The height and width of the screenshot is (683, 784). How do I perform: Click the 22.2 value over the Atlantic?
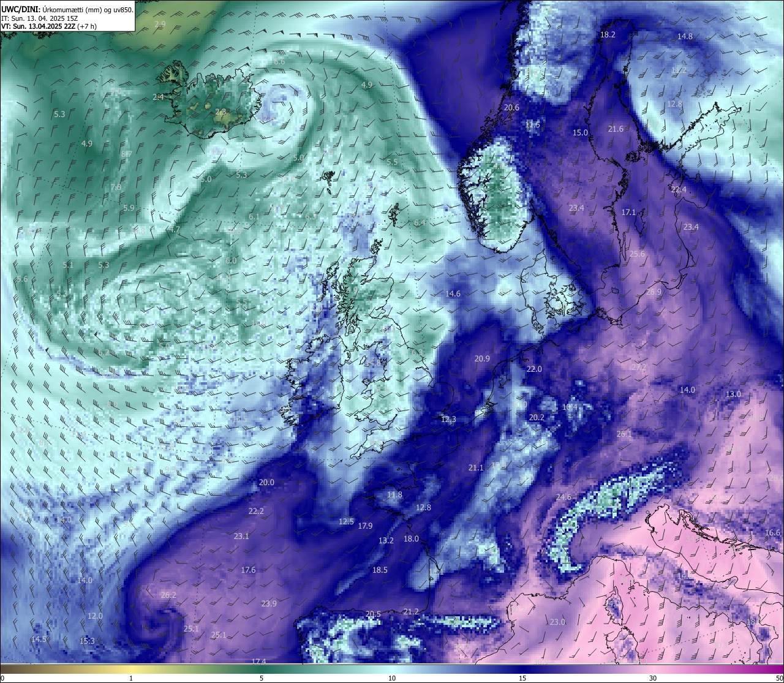pos(256,511)
